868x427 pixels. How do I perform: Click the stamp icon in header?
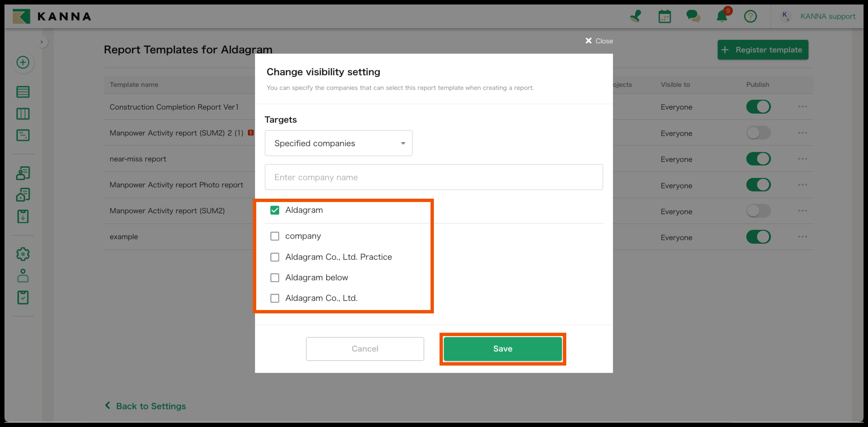(x=636, y=16)
